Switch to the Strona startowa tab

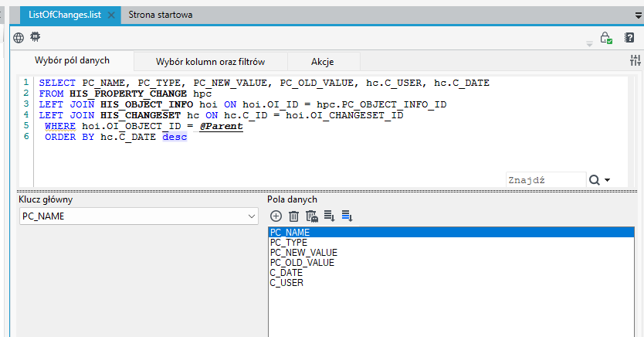tap(160, 15)
